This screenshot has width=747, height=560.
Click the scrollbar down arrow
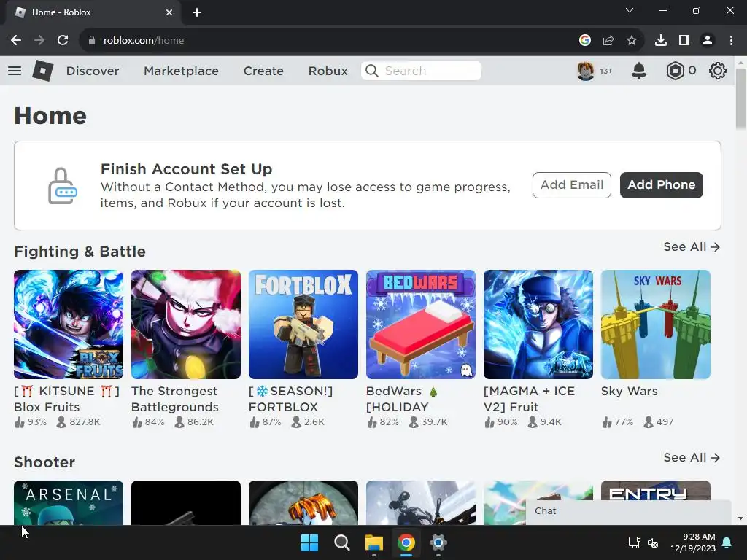pos(740,518)
